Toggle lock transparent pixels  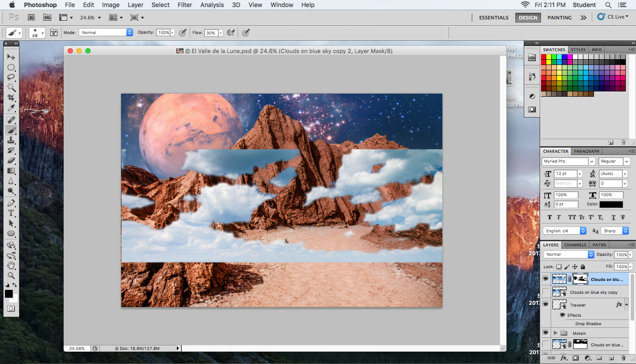coord(559,267)
